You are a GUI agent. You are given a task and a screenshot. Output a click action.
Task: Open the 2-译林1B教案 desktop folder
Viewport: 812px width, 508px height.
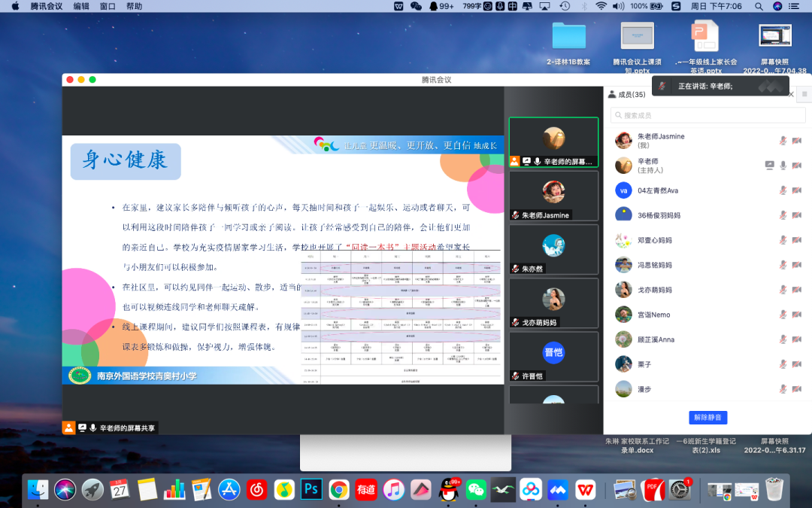(568, 36)
